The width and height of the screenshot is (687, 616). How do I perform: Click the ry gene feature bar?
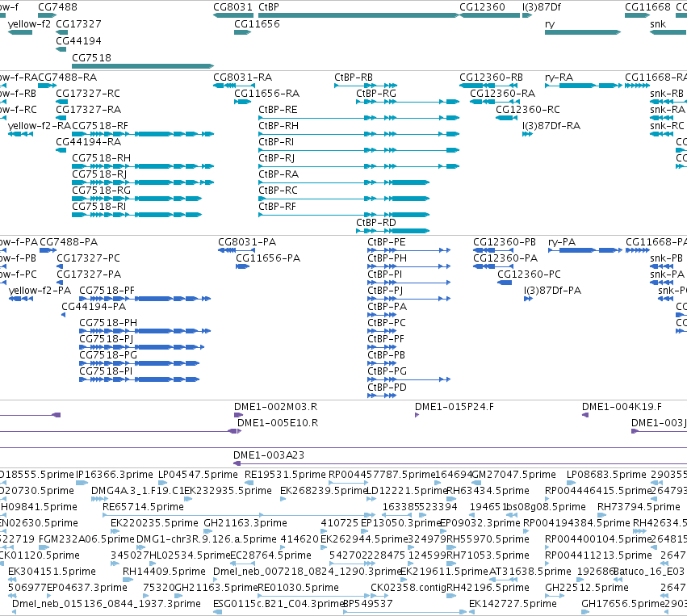pos(583,32)
